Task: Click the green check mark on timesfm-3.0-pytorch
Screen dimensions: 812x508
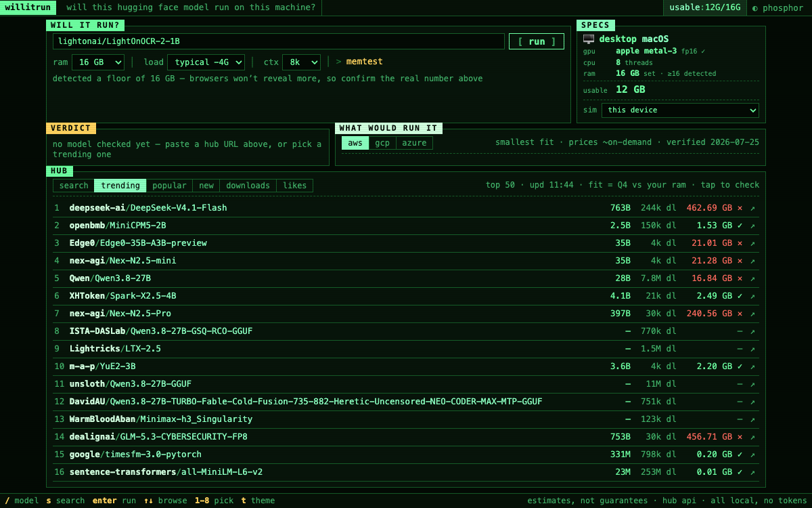Action: pos(740,454)
